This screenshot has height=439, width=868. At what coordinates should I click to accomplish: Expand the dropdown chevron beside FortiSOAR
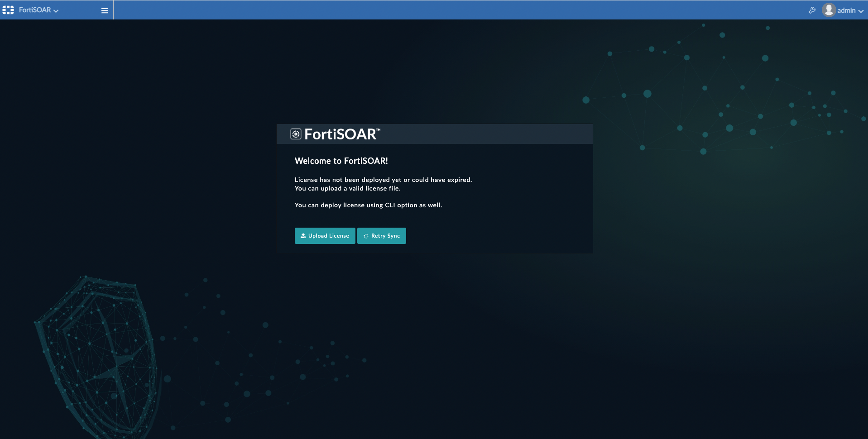pyautogui.click(x=56, y=11)
